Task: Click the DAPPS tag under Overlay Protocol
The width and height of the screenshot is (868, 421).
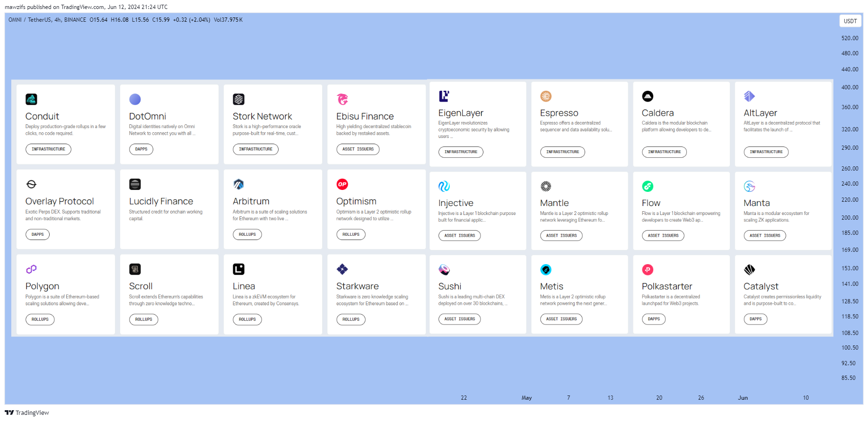Action: (x=37, y=234)
